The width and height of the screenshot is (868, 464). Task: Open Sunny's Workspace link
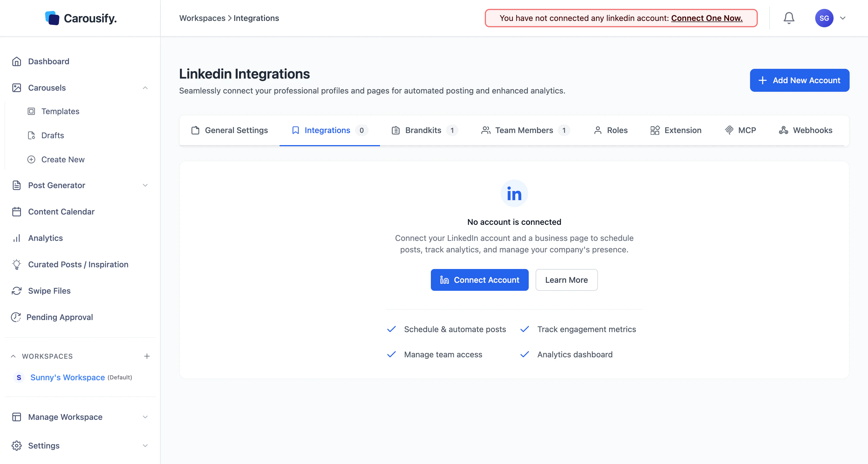click(67, 377)
